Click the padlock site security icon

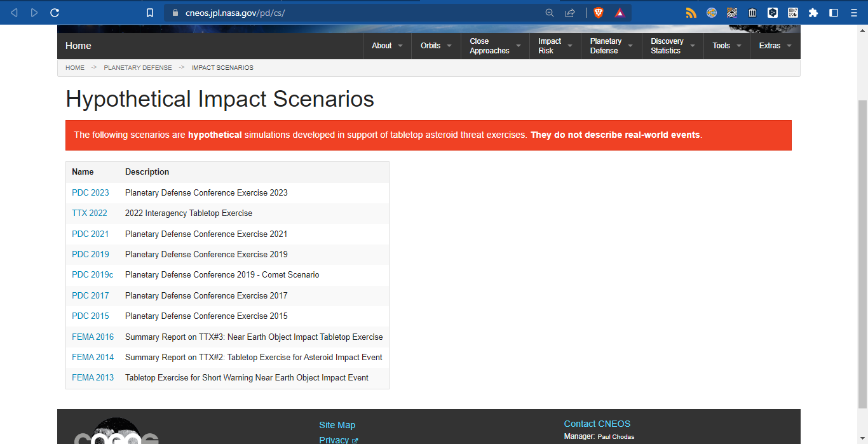click(175, 13)
